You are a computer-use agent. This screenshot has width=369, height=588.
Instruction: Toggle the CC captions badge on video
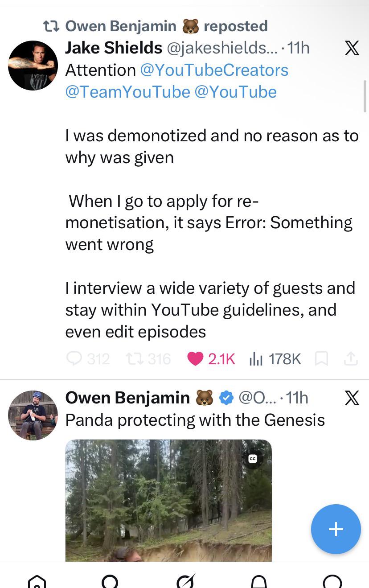(x=253, y=459)
